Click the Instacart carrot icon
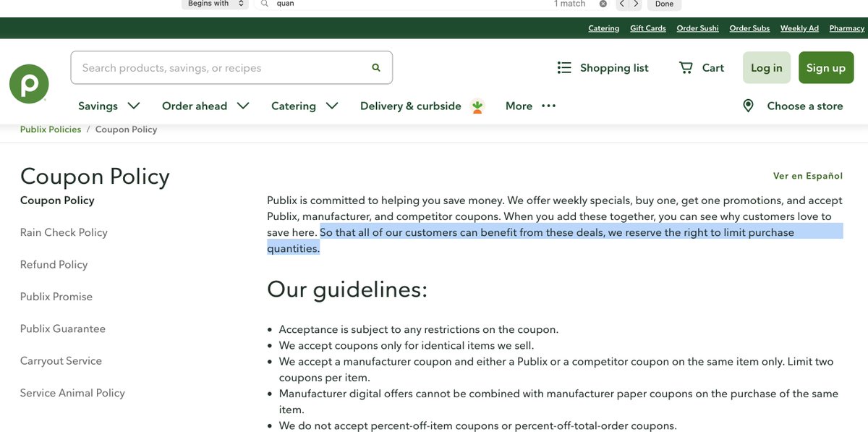Screen dimensions: 868x432 (477, 106)
